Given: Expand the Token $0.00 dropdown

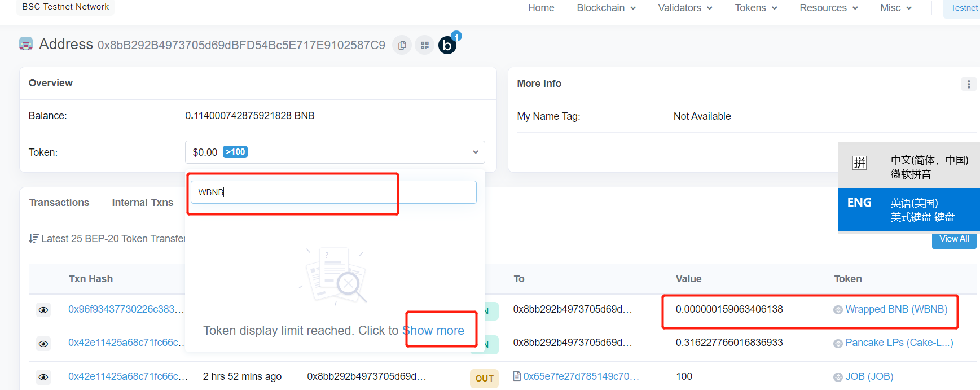Looking at the screenshot, I should [x=335, y=152].
